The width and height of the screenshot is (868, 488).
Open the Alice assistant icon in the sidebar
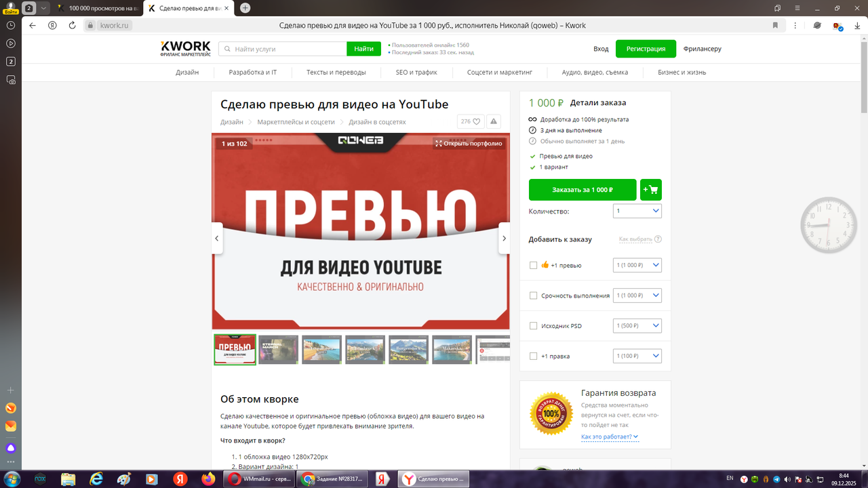click(11, 448)
